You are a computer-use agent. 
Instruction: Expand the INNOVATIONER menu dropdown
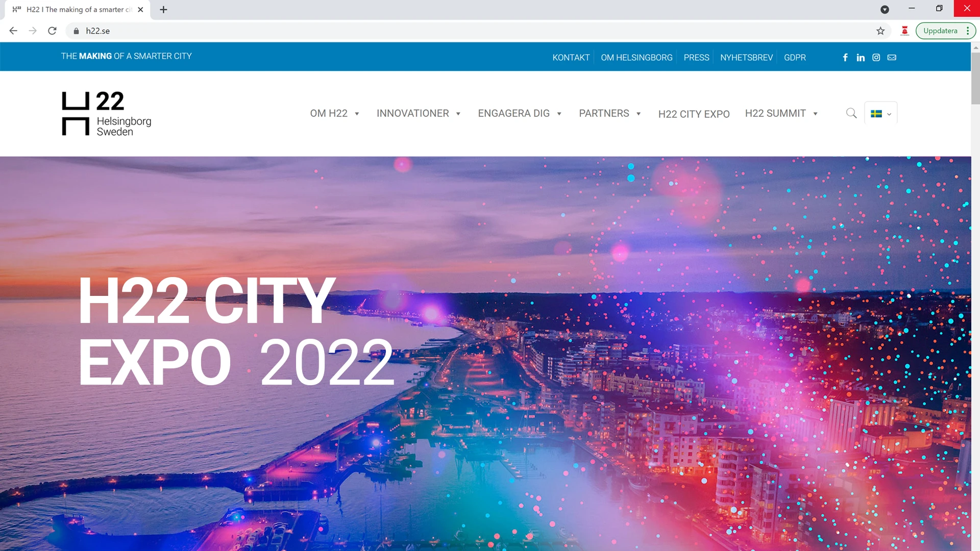(x=419, y=113)
